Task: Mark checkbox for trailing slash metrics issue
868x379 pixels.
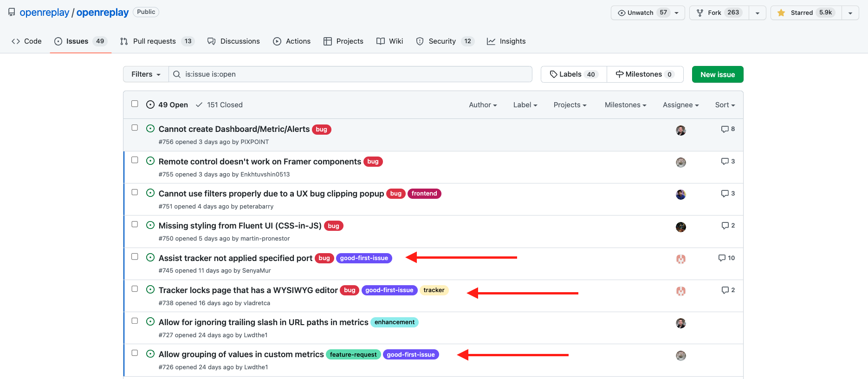Action: pos(135,320)
